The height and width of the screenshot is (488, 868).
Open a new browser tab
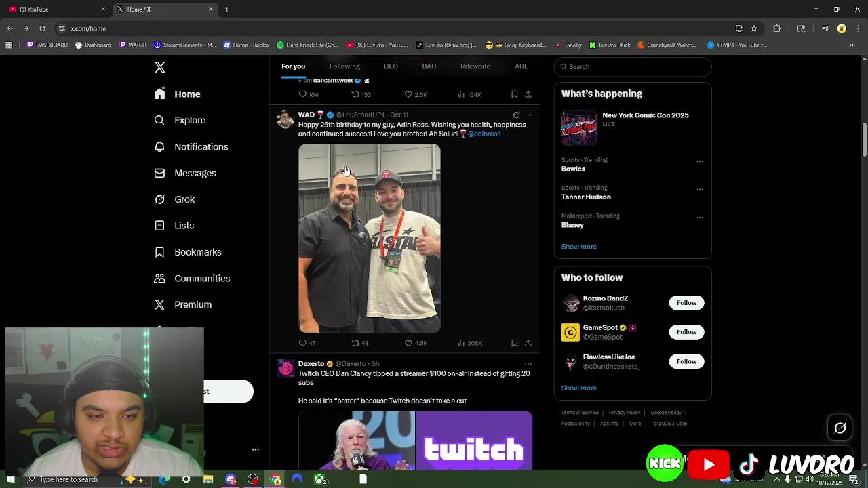226,9
